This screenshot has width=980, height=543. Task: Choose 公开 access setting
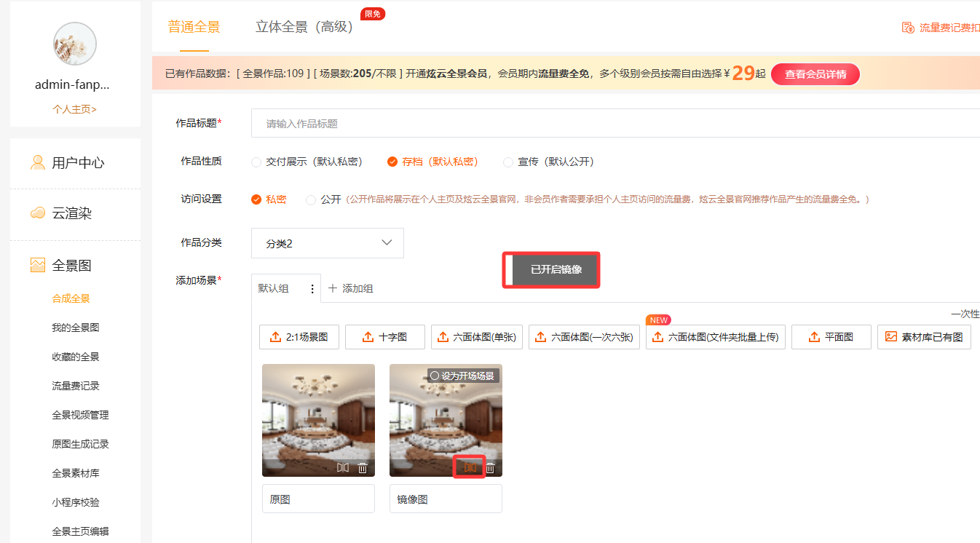tap(311, 199)
